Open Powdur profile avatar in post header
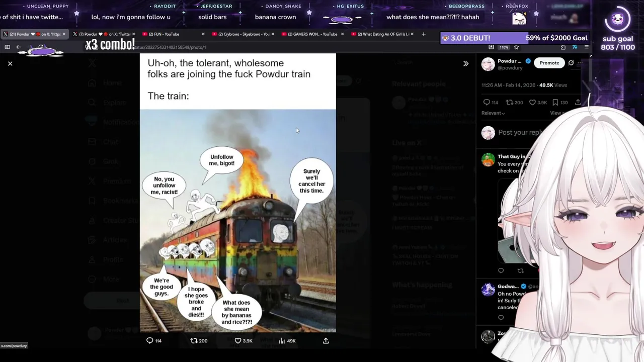The image size is (644, 362). coord(488,64)
